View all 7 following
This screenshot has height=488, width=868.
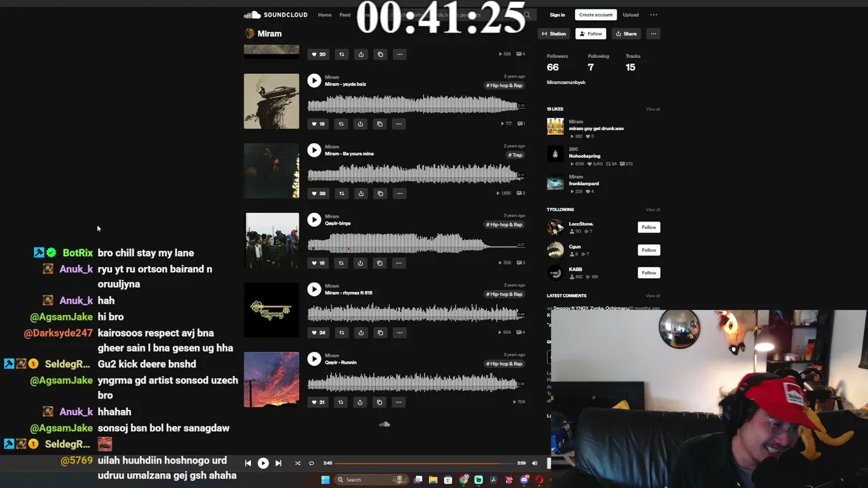coord(653,209)
